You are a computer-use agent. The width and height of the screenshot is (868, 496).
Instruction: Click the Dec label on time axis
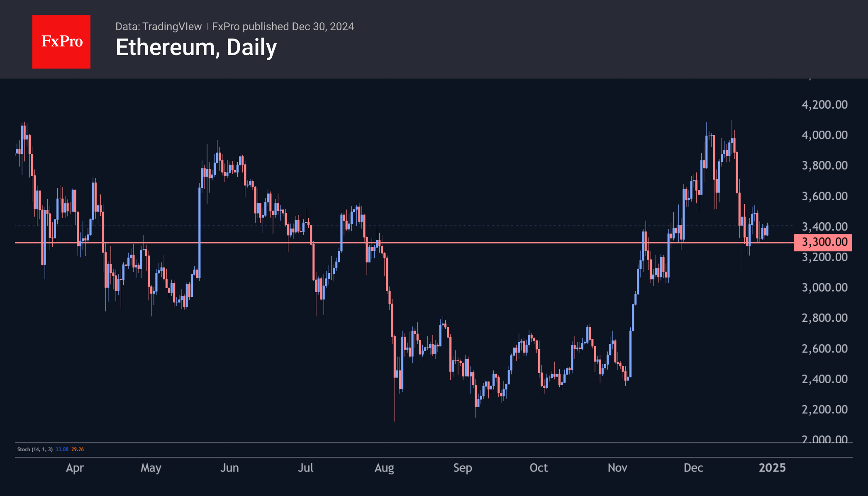point(693,468)
